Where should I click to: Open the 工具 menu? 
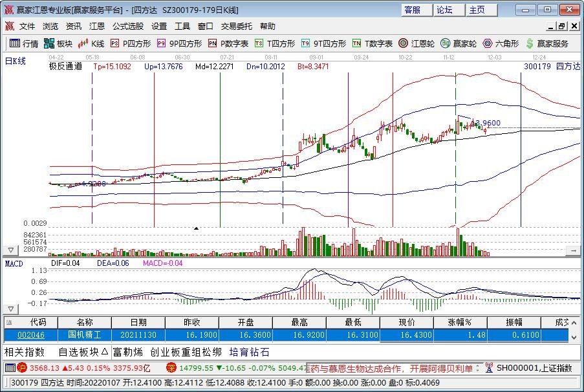point(182,26)
